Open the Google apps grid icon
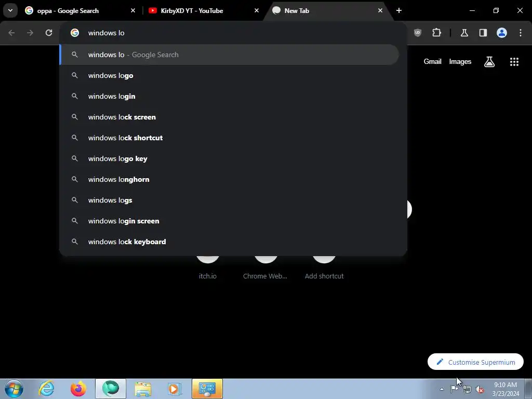This screenshot has height=399, width=532. click(x=514, y=62)
